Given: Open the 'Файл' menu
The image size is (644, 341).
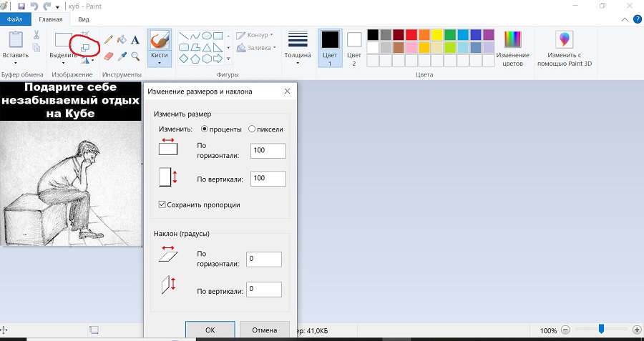Looking at the screenshot, I should point(15,19).
